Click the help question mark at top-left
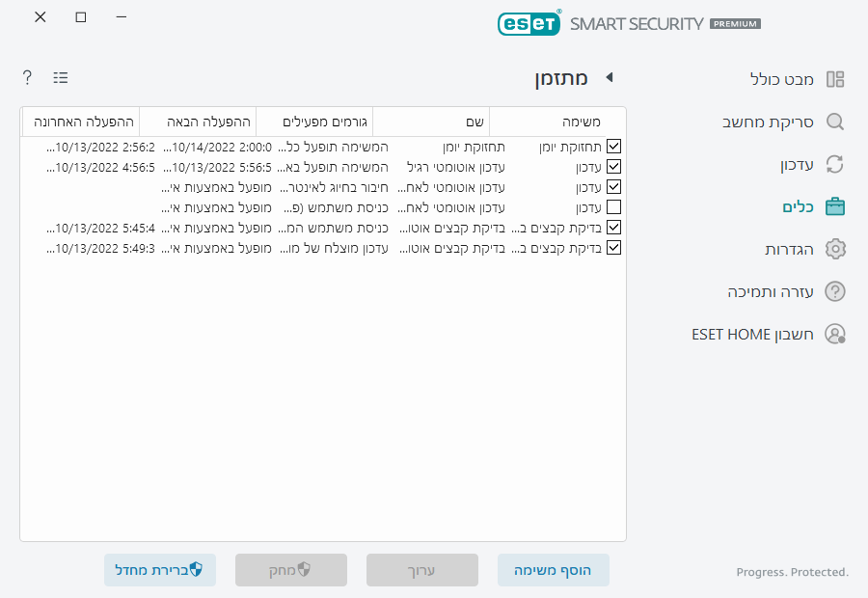The height and width of the screenshot is (598, 868). pyautogui.click(x=26, y=77)
